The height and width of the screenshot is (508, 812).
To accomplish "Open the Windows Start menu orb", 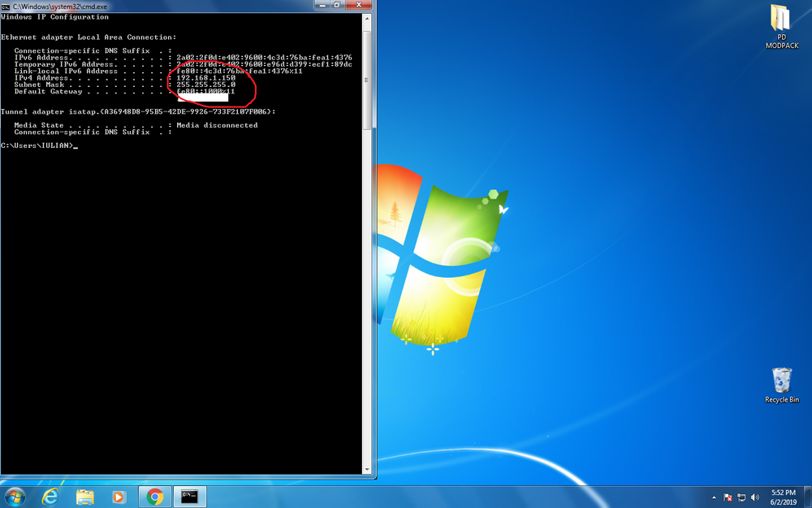I will pyautogui.click(x=15, y=497).
